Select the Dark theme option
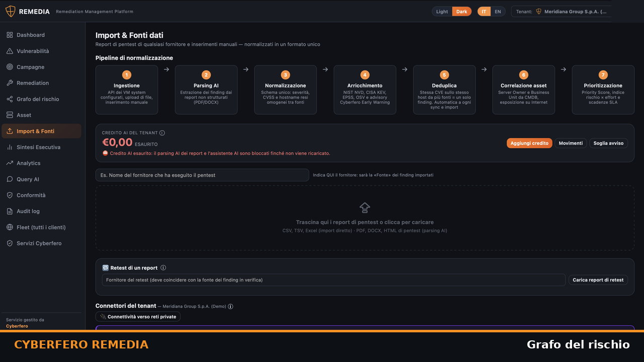This screenshot has height=362, width=644. click(x=462, y=12)
